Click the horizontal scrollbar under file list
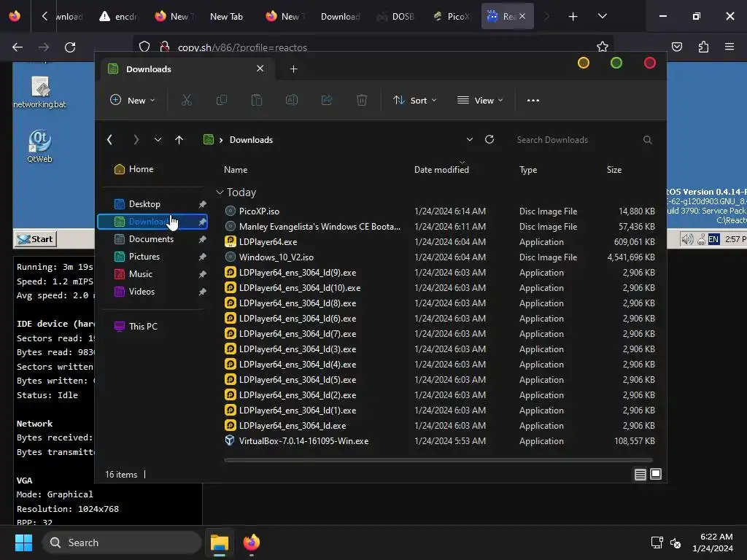This screenshot has width=747, height=560. (x=438, y=460)
